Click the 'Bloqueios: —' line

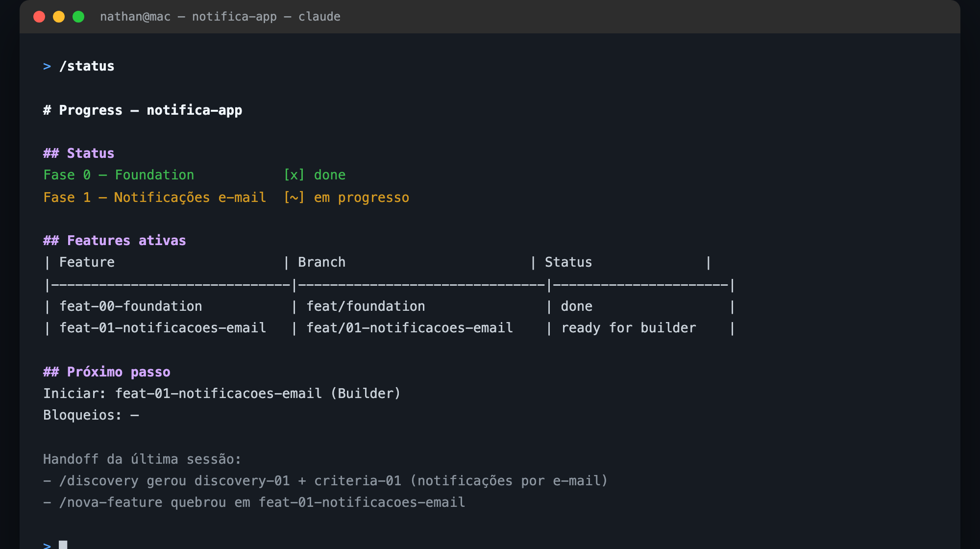[x=91, y=415]
